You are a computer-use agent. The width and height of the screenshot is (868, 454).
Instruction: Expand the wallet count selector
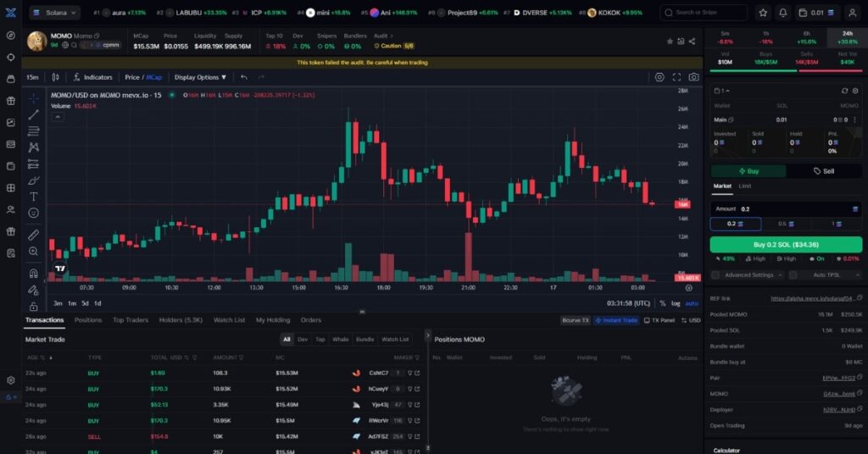(x=722, y=91)
